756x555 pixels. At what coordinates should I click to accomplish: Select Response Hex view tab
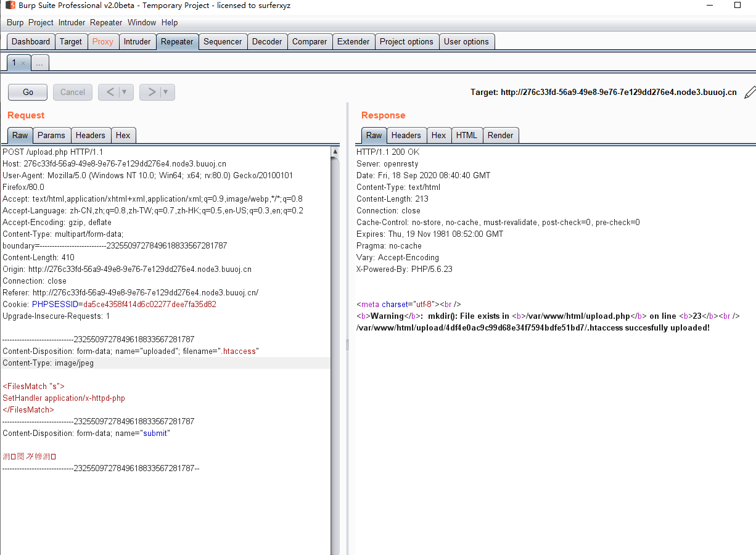pyautogui.click(x=438, y=136)
